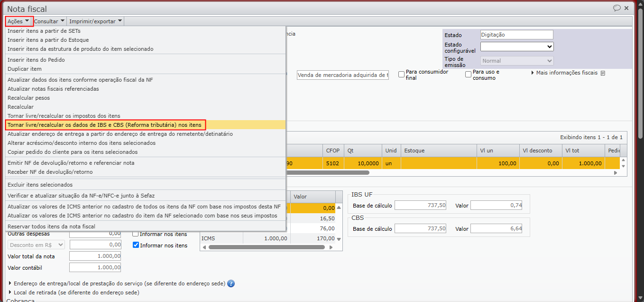Click the CFOP column header
The image size is (644, 302).
(x=333, y=151)
